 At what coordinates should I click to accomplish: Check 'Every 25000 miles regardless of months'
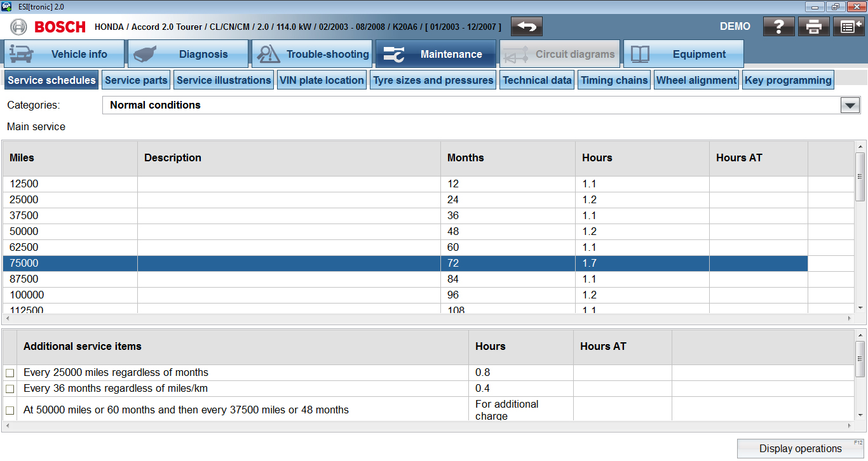tap(10, 373)
